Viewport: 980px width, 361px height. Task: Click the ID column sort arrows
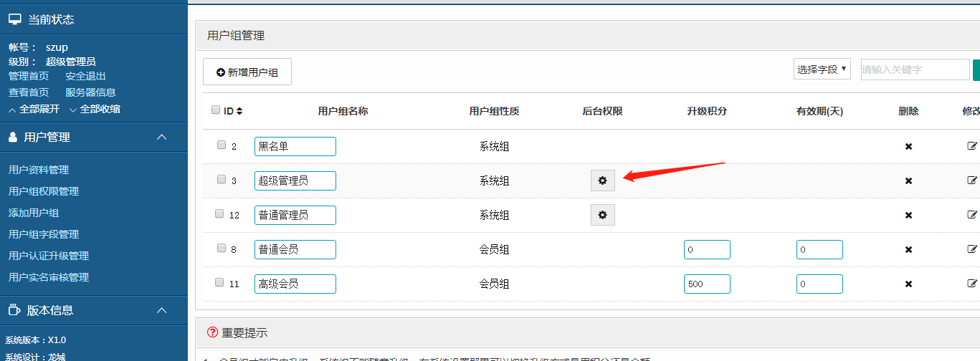239,111
